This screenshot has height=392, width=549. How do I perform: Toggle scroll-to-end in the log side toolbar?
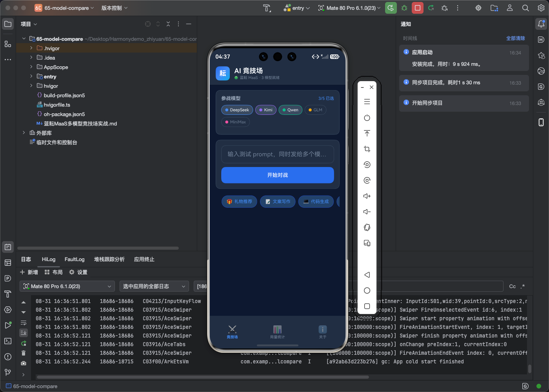click(x=24, y=333)
